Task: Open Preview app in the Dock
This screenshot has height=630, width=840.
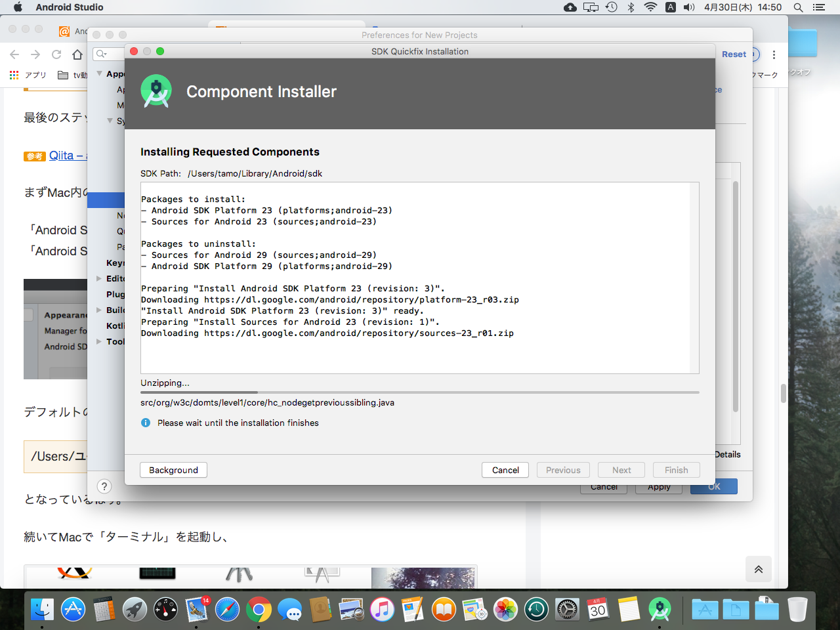Action: pos(351,610)
